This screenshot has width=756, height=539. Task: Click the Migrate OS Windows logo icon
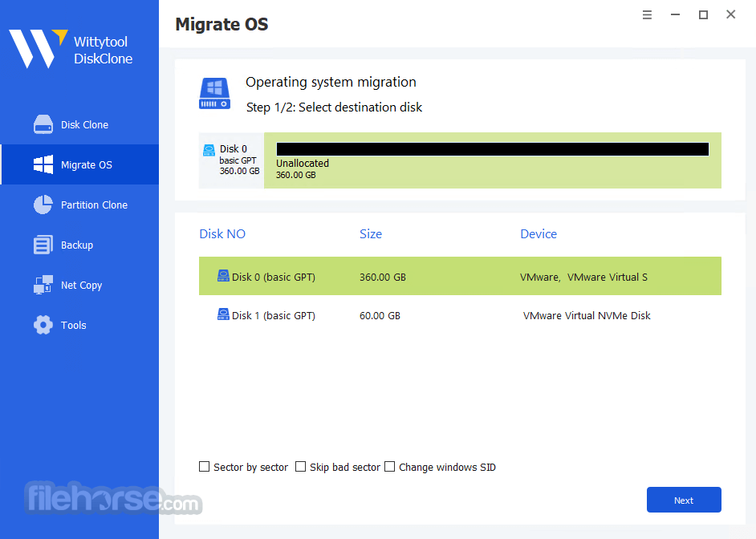pyautogui.click(x=43, y=164)
